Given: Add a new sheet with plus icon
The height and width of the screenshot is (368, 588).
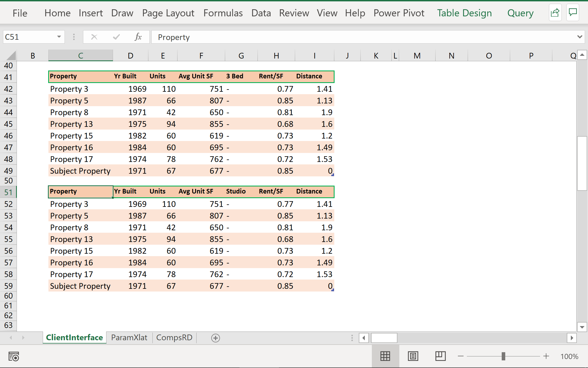Looking at the screenshot, I should click(215, 338).
